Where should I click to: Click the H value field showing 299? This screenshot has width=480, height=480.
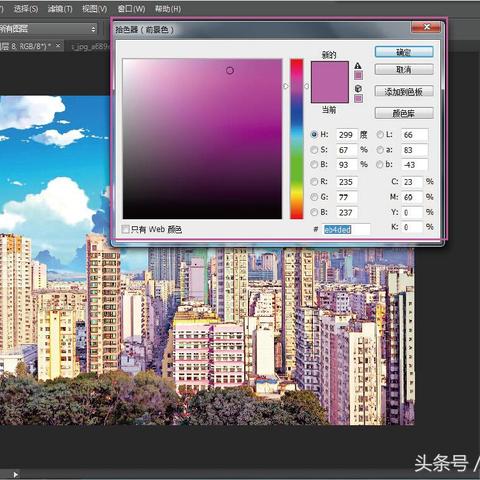click(x=347, y=135)
